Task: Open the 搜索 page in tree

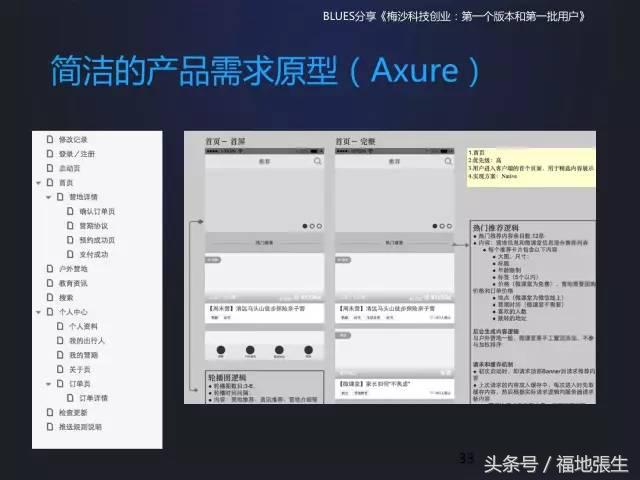Action: point(66,298)
